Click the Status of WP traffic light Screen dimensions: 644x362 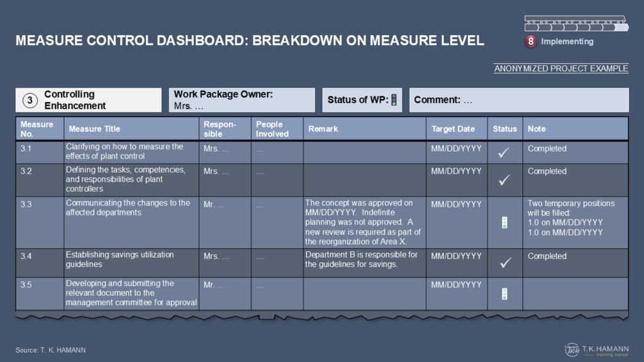tap(394, 100)
